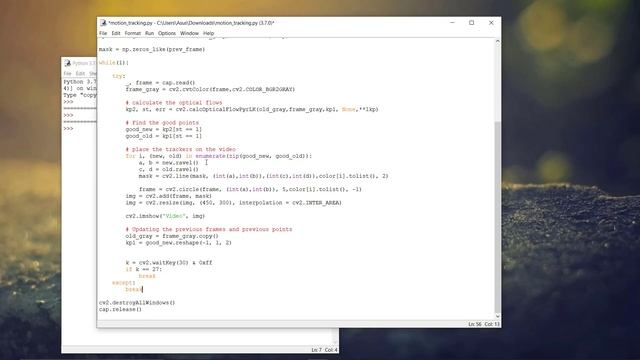
Task: Open the Format menu
Action: [x=133, y=33]
